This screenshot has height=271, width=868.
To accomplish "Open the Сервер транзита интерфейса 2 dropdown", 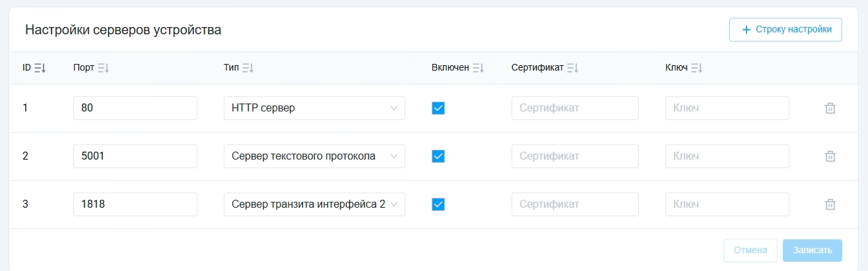I will tap(314, 204).
